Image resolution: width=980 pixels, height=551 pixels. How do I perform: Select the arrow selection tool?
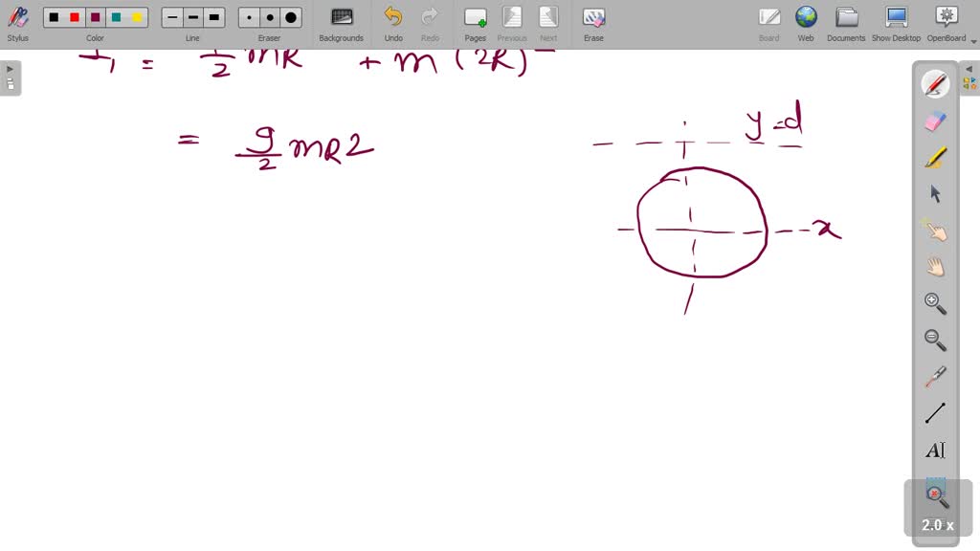pyautogui.click(x=935, y=193)
